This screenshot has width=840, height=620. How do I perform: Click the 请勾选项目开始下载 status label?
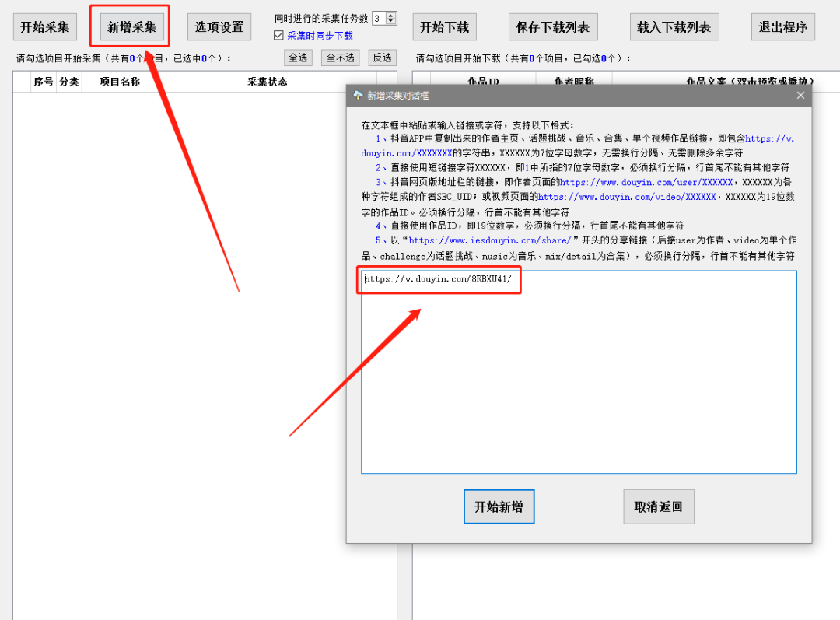[x=523, y=58]
